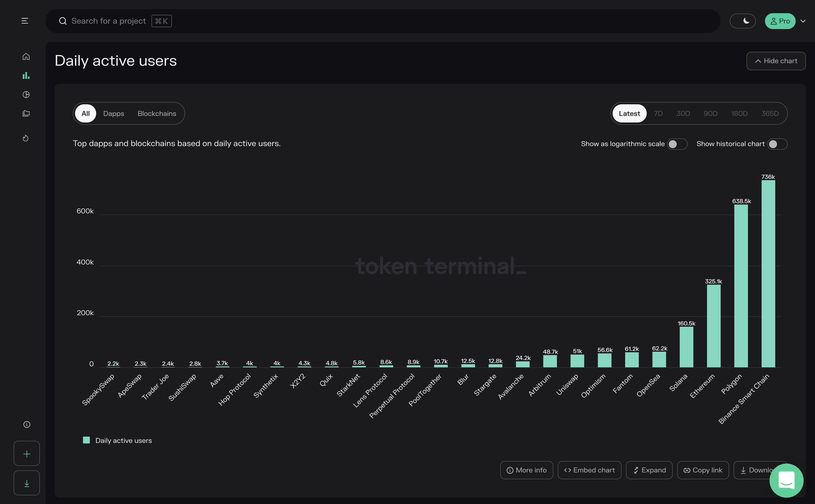
Task: Open the hamburger menu top left
Action: click(x=25, y=21)
